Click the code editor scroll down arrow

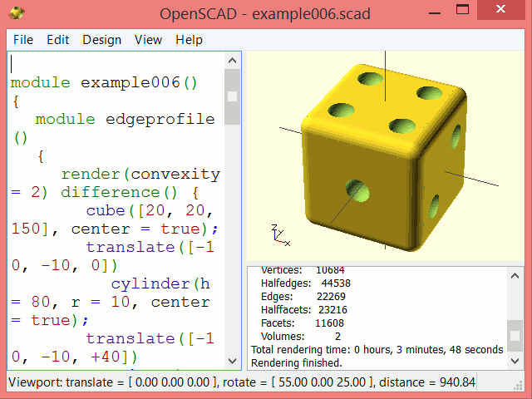tap(233, 361)
